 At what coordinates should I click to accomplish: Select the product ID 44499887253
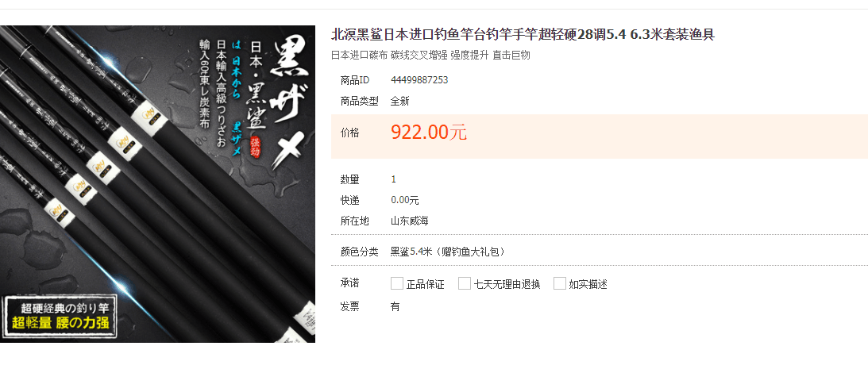pyautogui.click(x=419, y=79)
